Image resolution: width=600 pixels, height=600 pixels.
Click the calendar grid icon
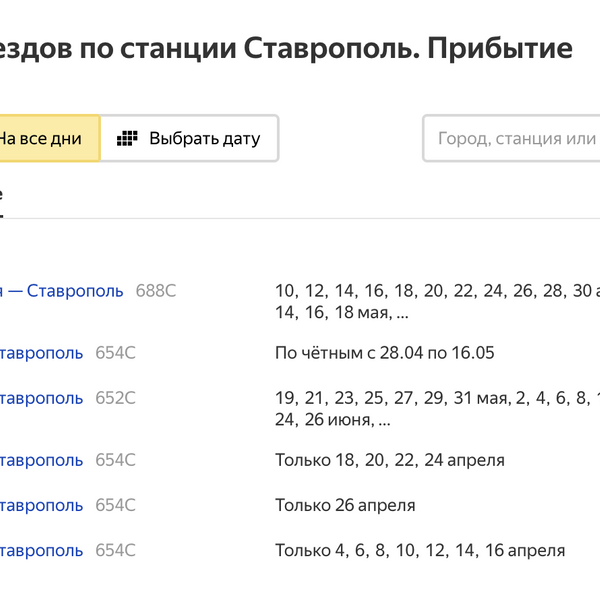pyautogui.click(x=127, y=139)
